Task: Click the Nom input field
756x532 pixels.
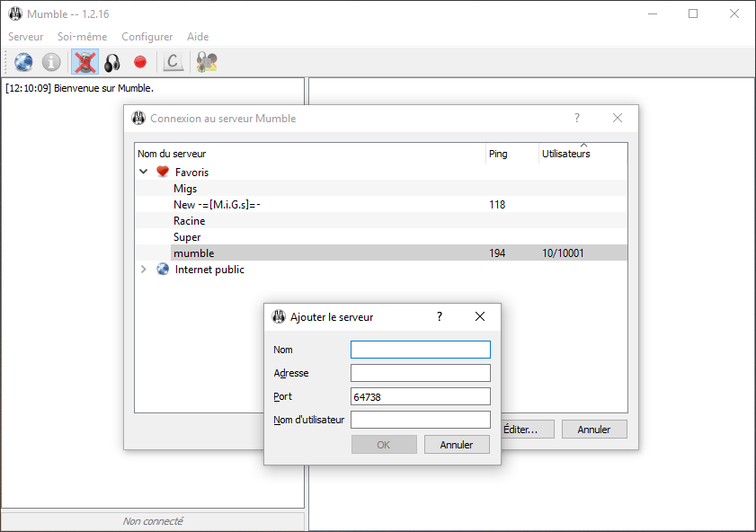Action: coord(420,350)
